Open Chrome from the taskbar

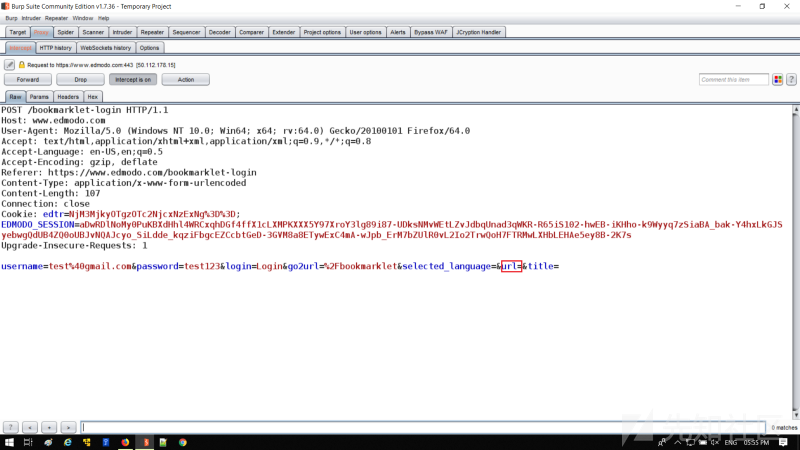pyautogui.click(x=183, y=442)
